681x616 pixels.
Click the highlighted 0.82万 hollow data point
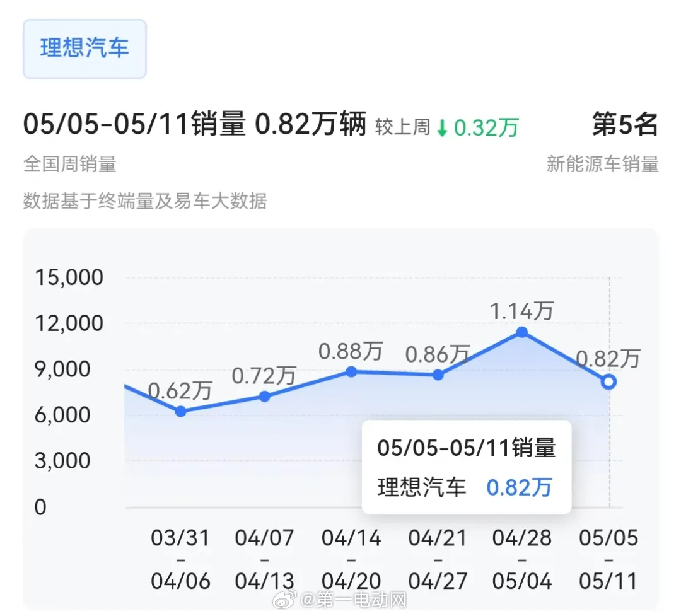coord(609,382)
